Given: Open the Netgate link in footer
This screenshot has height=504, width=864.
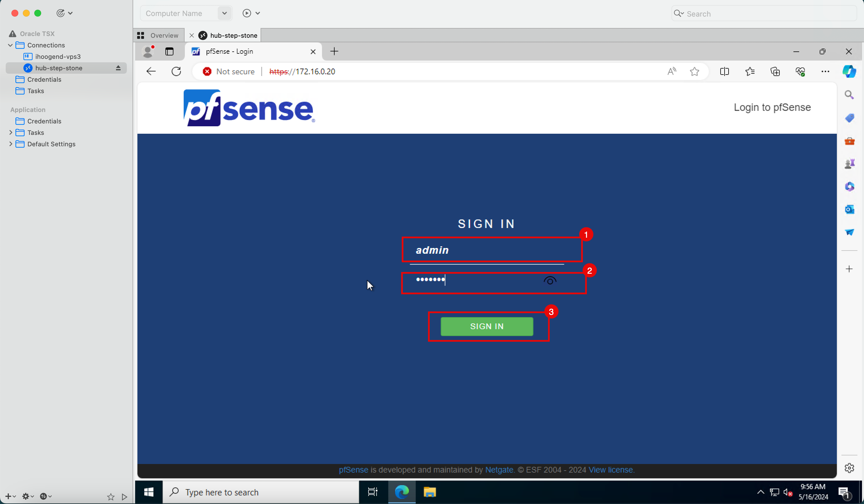Looking at the screenshot, I should click(499, 470).
